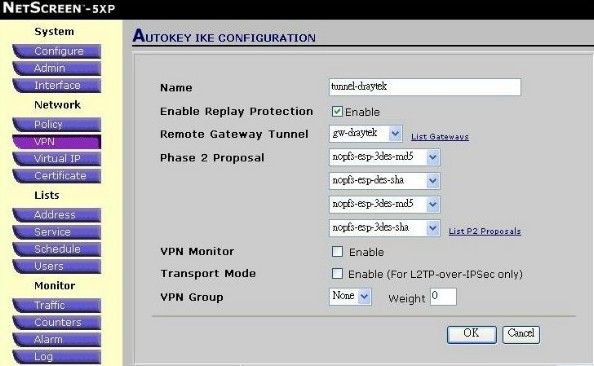Screen dimensions: 594x366
Task: Open the Address list
Action: (57, 215)
